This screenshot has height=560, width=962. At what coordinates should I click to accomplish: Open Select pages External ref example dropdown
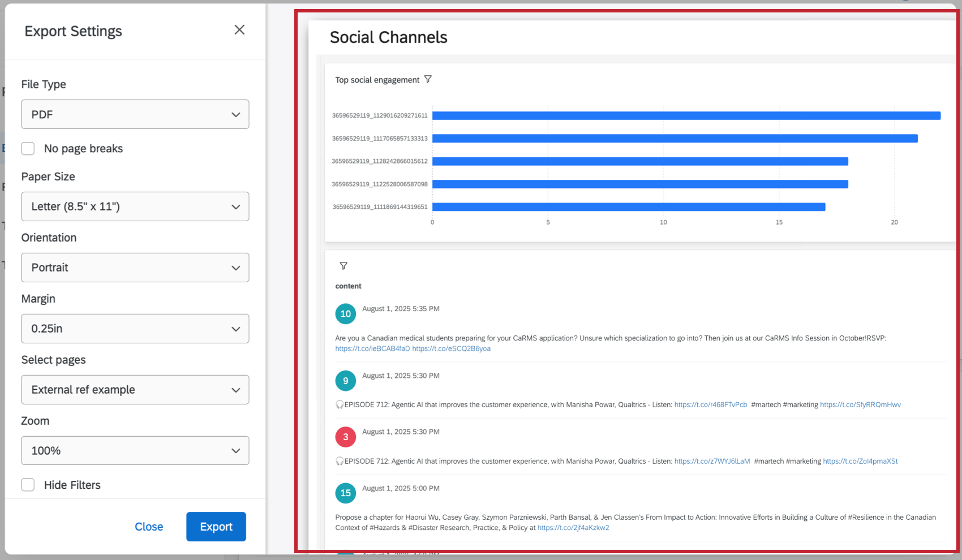[135, 390]
